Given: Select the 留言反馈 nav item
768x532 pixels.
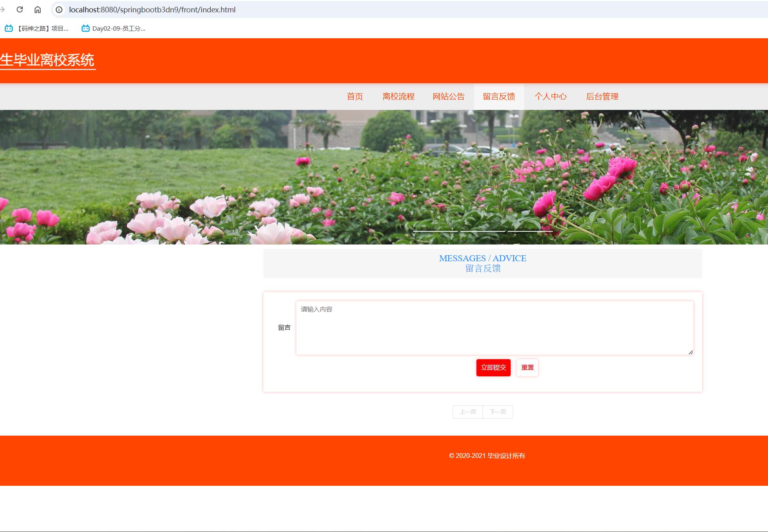Looking at the screenshot, I should (499, 96).
